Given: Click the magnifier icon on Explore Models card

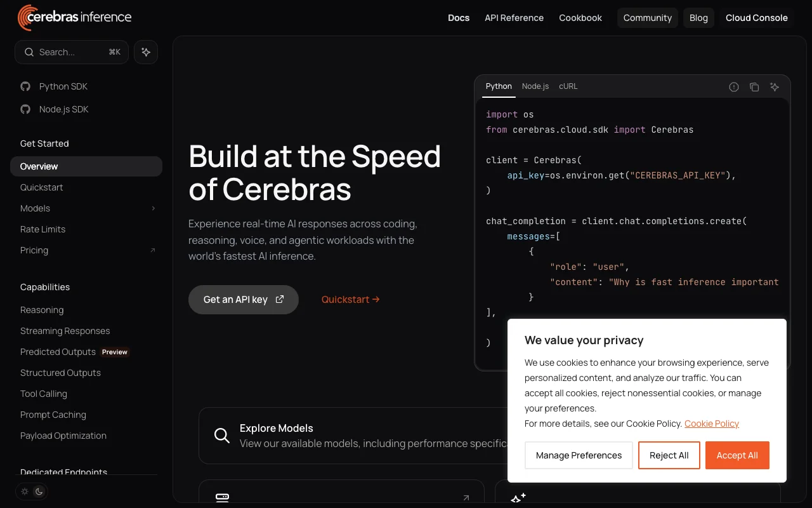Looking at the screenshot, I should 221,436.
